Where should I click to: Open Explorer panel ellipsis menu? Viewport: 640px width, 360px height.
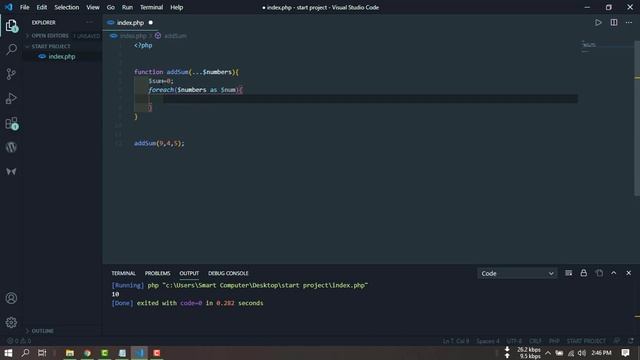pos(89,22)
